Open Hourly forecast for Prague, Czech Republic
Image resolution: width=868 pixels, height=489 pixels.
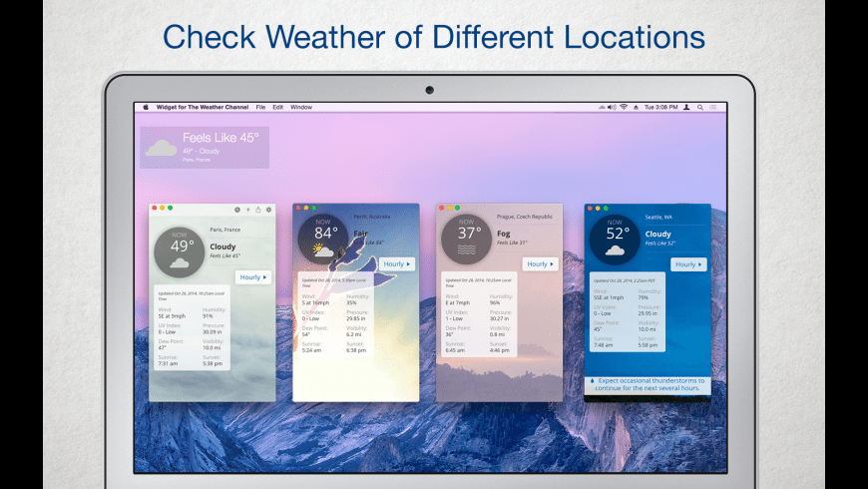point(541,264)
